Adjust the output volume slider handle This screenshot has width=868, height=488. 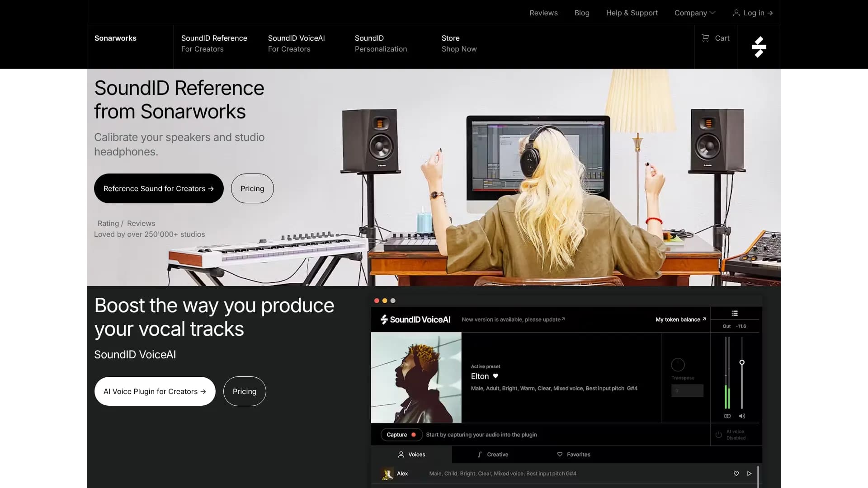pos(742,362)
